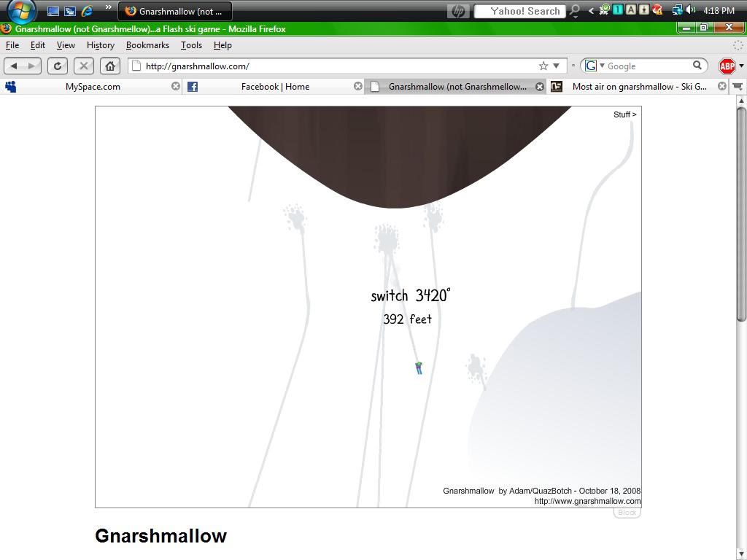Image resolution: width=747 pixels, height=560 pixels.
Task: Click the Reload page button
Action: coord(58,66)
